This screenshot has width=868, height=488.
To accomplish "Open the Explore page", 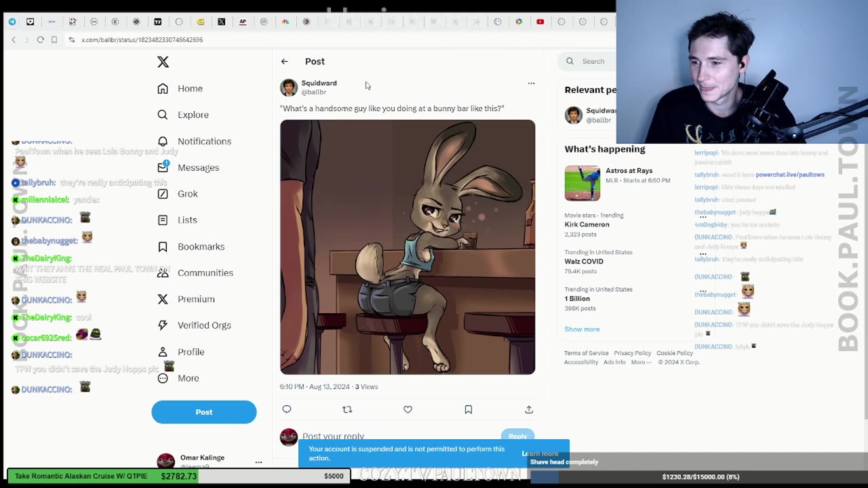I will click(x=183, y=115).
